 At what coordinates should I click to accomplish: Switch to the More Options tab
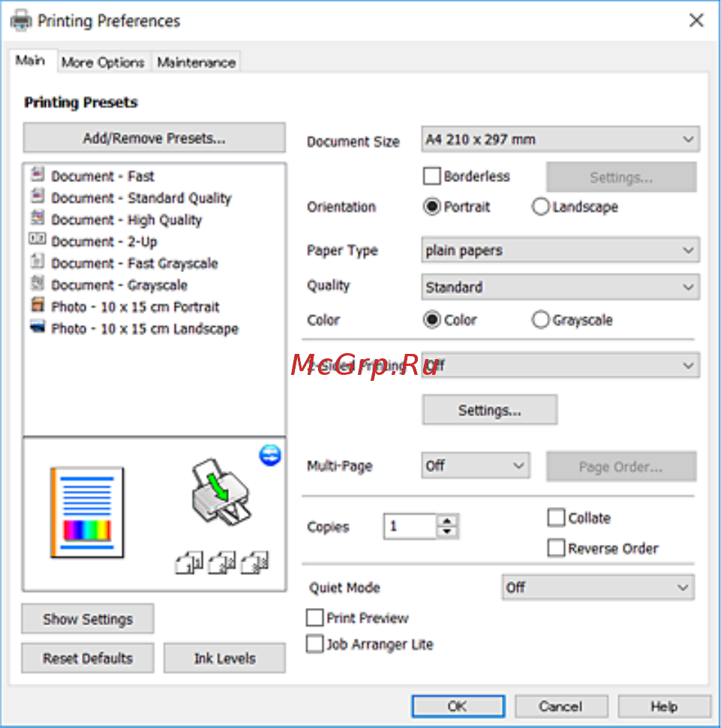(x=103, y=62)
